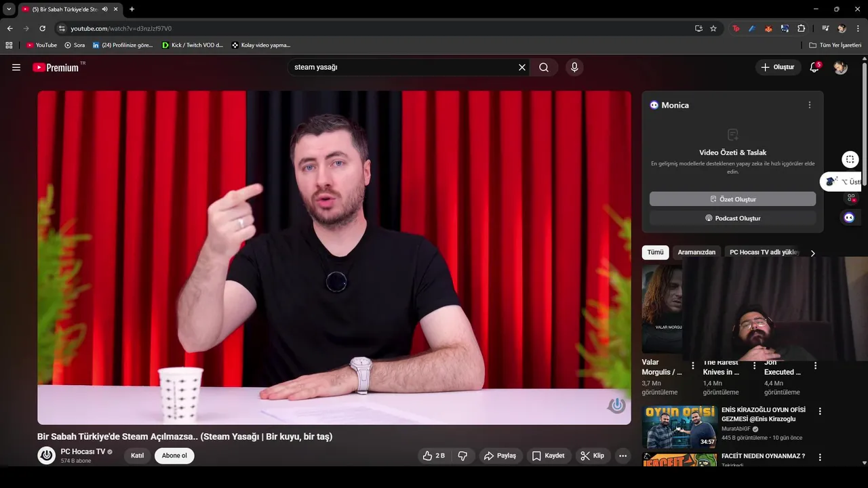
Task: Click the Katıl join button
Action: click(x=137, y=455)
